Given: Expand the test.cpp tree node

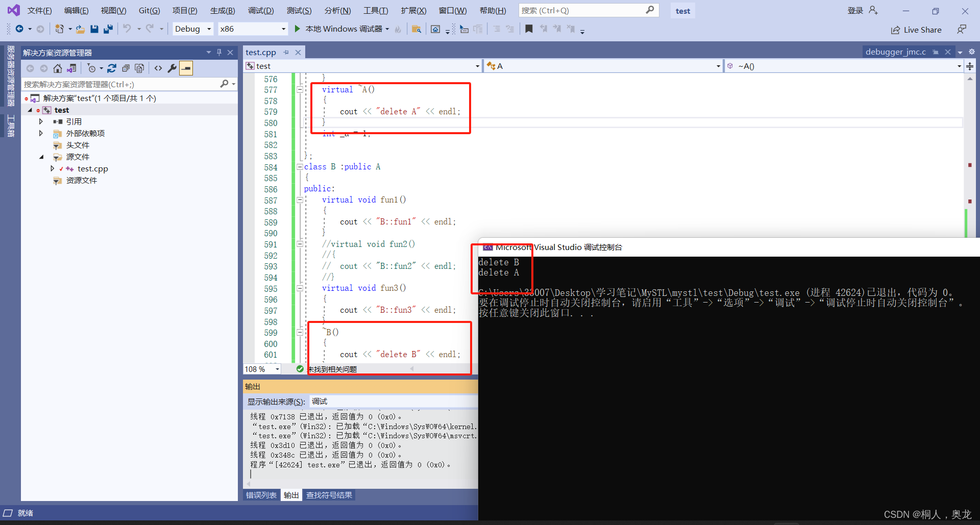Looking at the screenshot, I should (52, 168).
